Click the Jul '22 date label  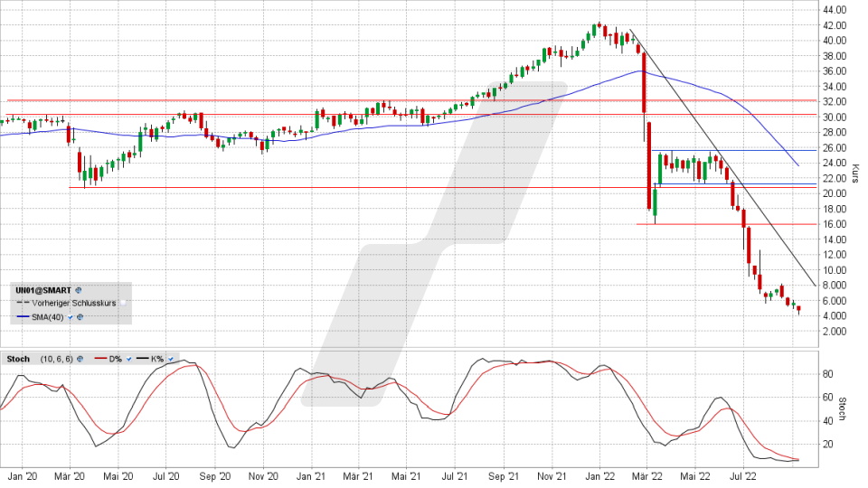tap(742, 476)
